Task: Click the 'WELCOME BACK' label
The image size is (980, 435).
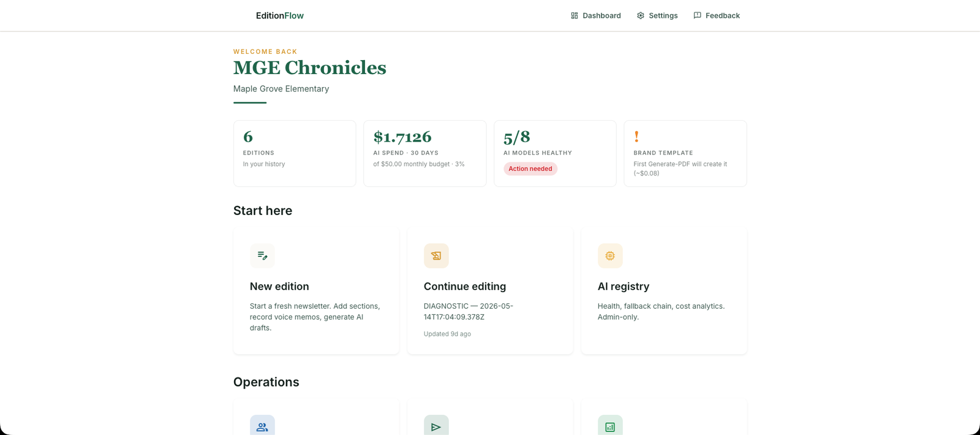Action: pyautogui.click(x=265, y=51)
